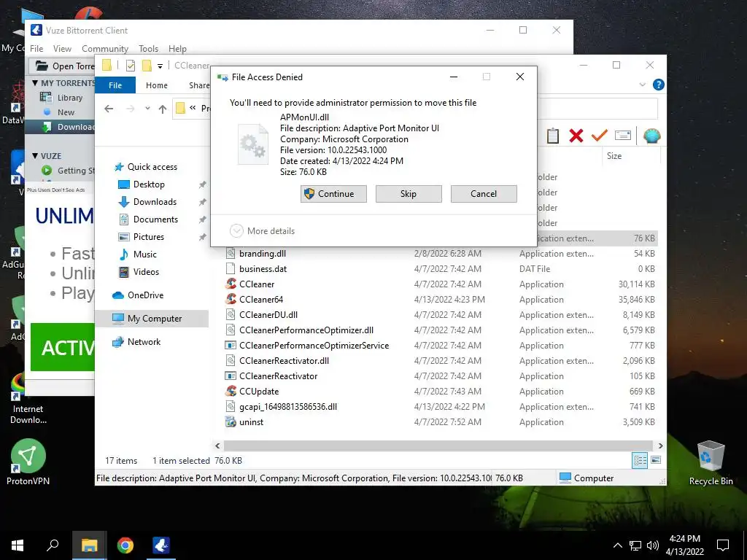Image resolution: width=747 pixels, height=560 pixels.
Task: Unpin Pictures using its pin icon
Action: click(203, 237)
